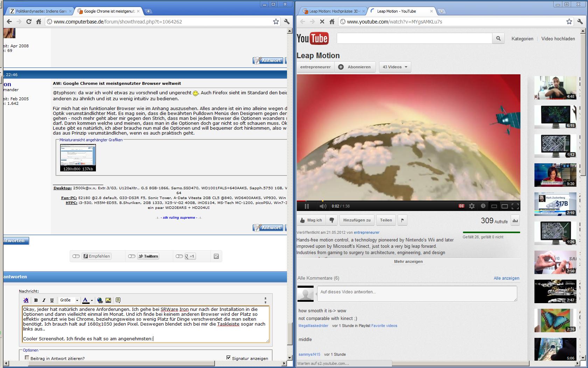588x368 pixels.
Task: Show video statistics bar chart icon
Action: coord(515,220)
